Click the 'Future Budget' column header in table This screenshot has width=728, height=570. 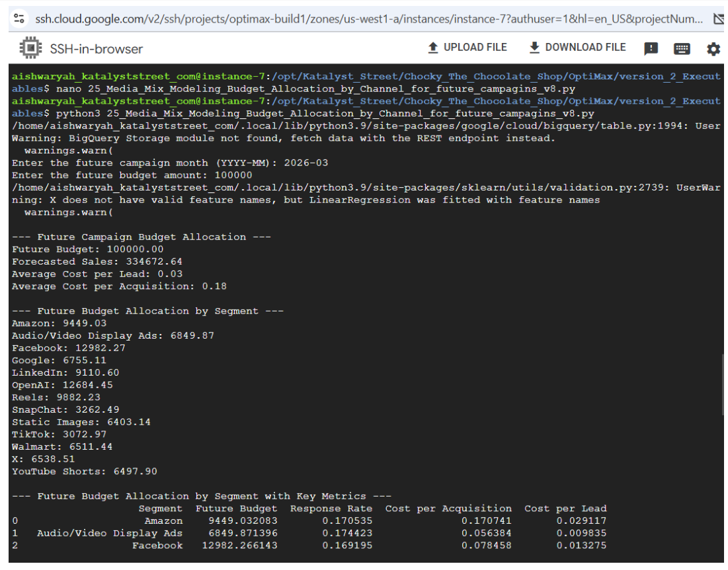pyautogui.click(x=236, y=509)
